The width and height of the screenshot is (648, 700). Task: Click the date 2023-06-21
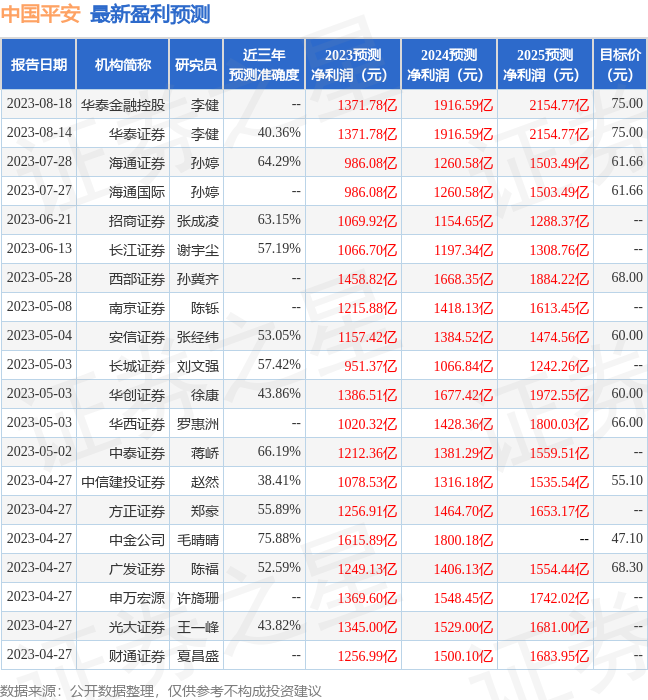(x=39, y=219)
